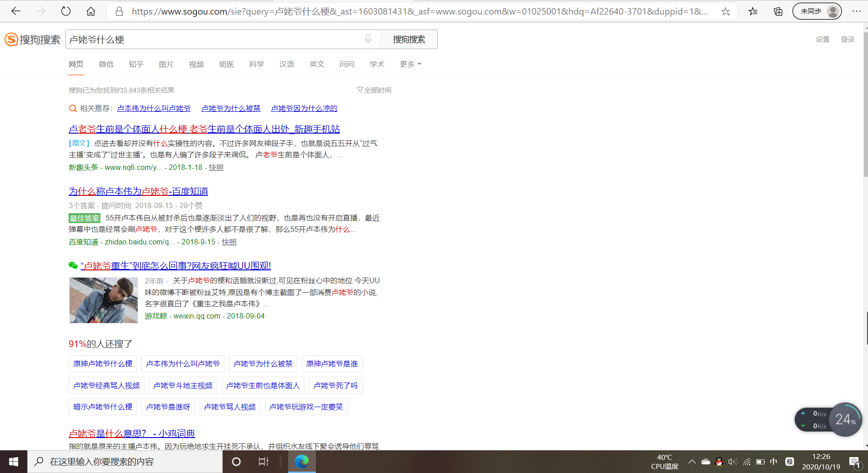
Task: Open the 卢姥爷重生 WeChat article result
Action: pyautogui.click(x=176, y=266)
